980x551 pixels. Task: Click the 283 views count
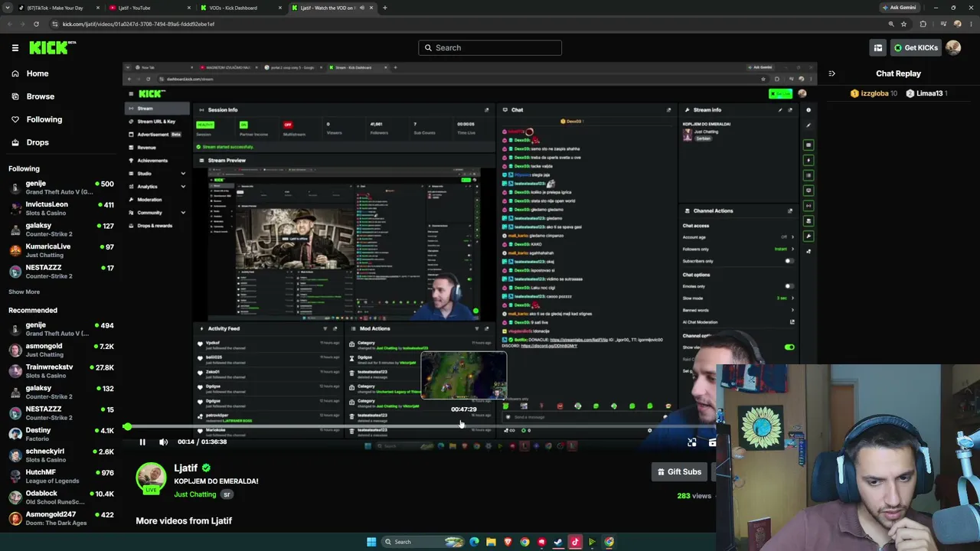point(694,496)
